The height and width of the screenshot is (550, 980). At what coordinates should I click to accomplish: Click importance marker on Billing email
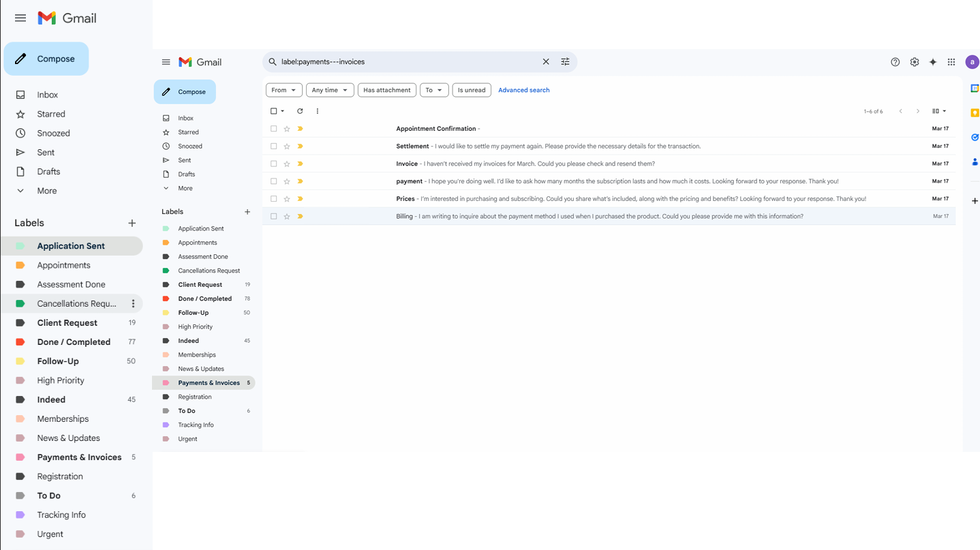pos(300,216)
